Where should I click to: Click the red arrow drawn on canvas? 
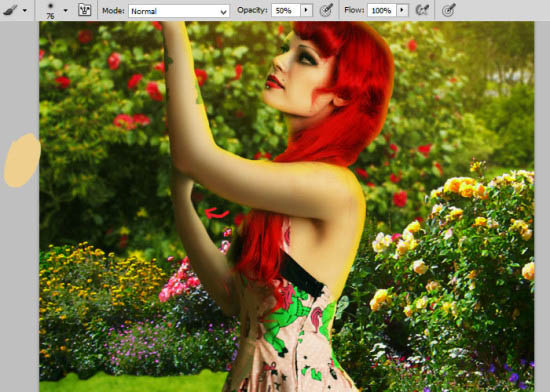point(216,212)
